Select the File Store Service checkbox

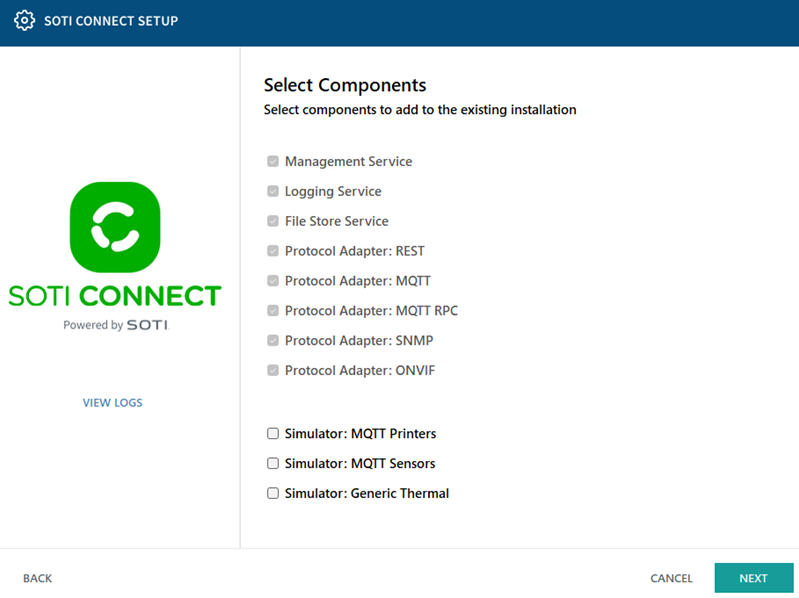tap(273, 221)
